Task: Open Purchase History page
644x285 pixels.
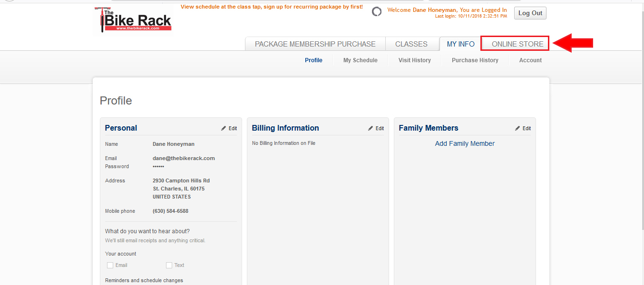Action: click(x=475, y=60)
